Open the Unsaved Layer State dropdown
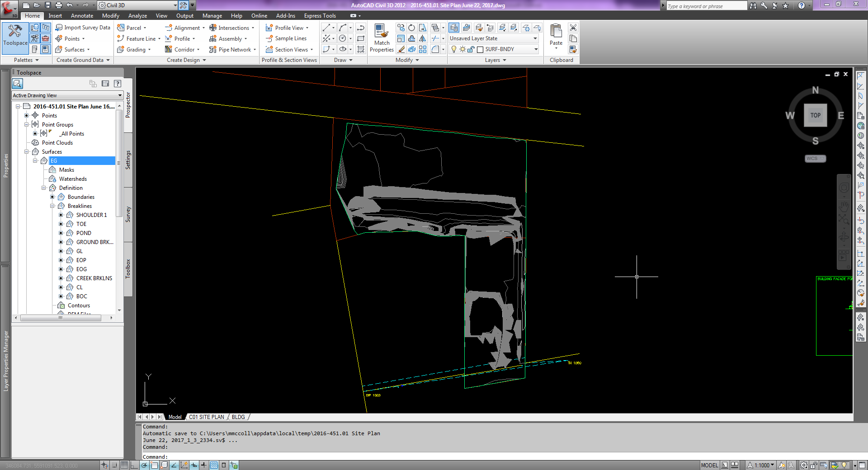Screen dimensions: 868x470 [535, 38]
